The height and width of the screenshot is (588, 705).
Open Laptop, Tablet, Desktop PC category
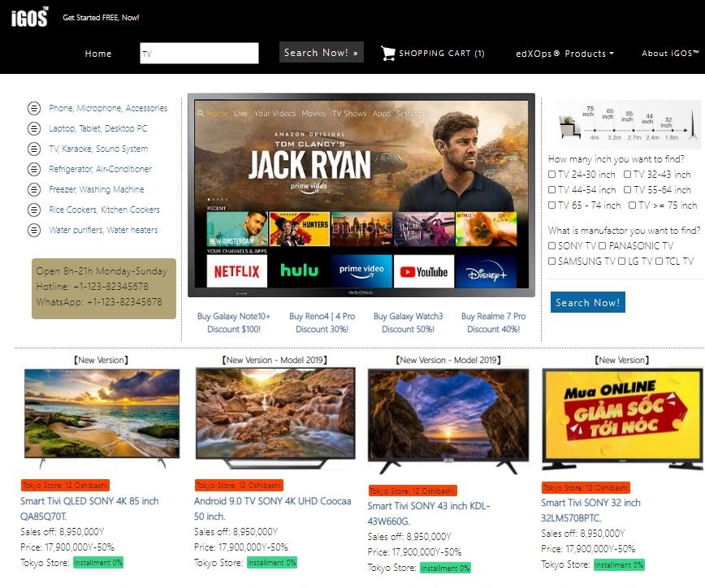tap(98, 128)
